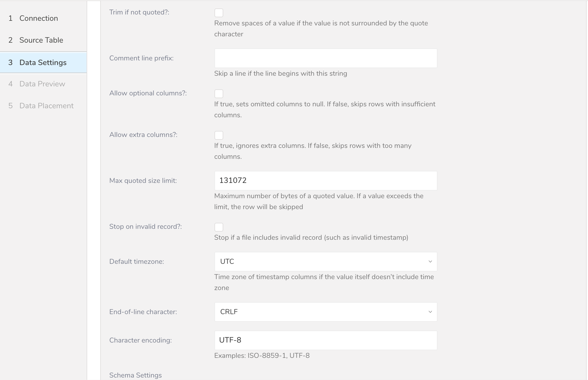Enable Stop on invalid record checkbox
588x380 pixels.
coord(219,227)
